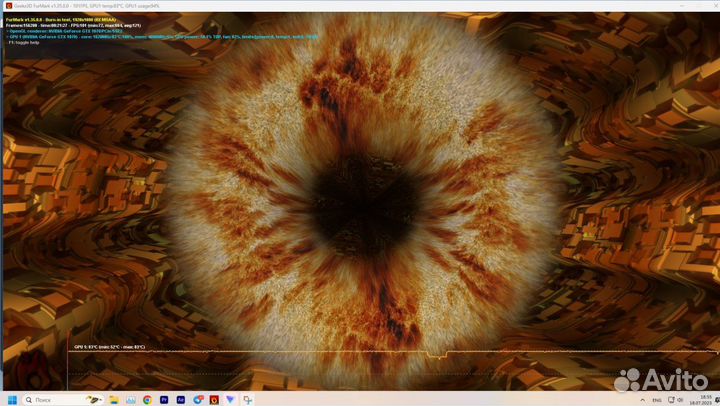Click the FurMark window title bar icon
Image resolution: width=720 pixels, height=406 pixels.
pos(8,5)
